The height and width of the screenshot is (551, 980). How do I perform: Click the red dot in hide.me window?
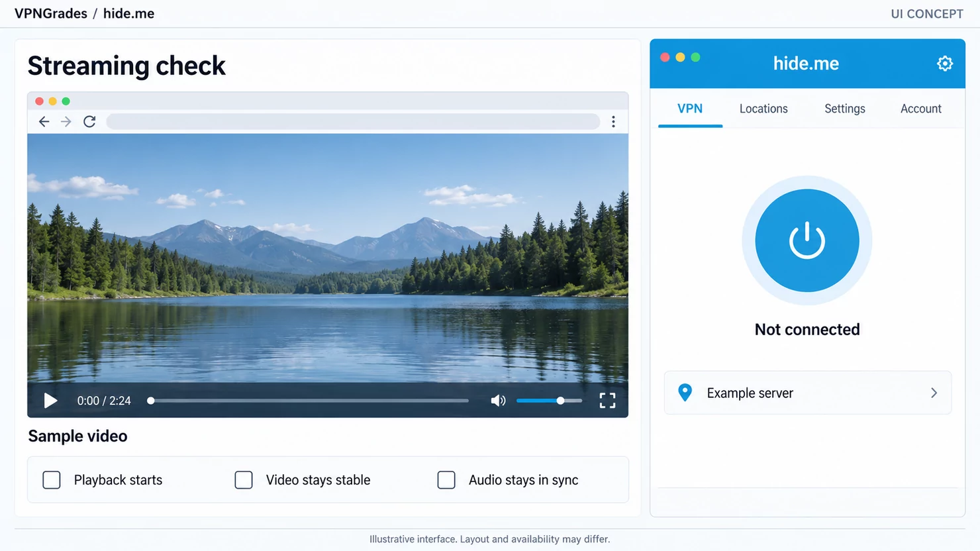pyautogui.click(x=665, y=58)
